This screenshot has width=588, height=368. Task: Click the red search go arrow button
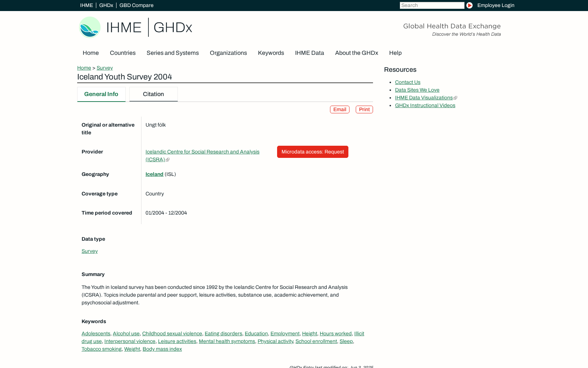(x=469, y=5)
